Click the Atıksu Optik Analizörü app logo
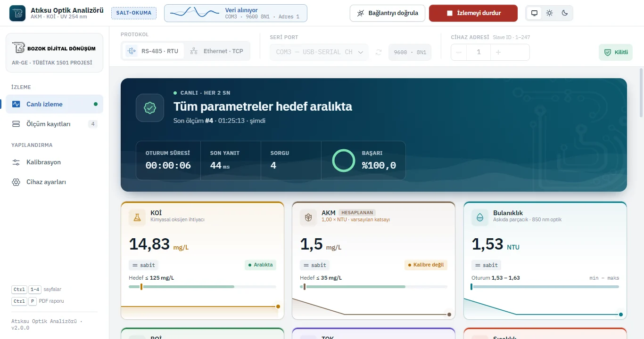The image size is (644, 339). tap(17, 13)
